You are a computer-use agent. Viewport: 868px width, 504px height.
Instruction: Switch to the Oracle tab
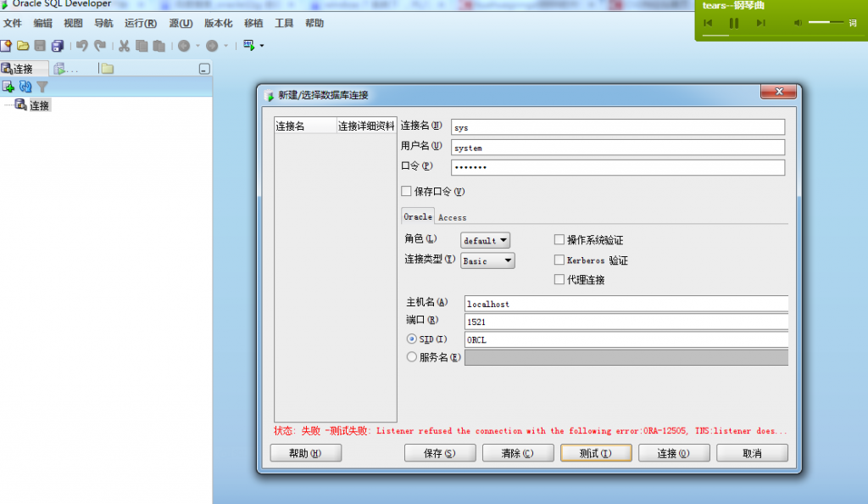417,216
